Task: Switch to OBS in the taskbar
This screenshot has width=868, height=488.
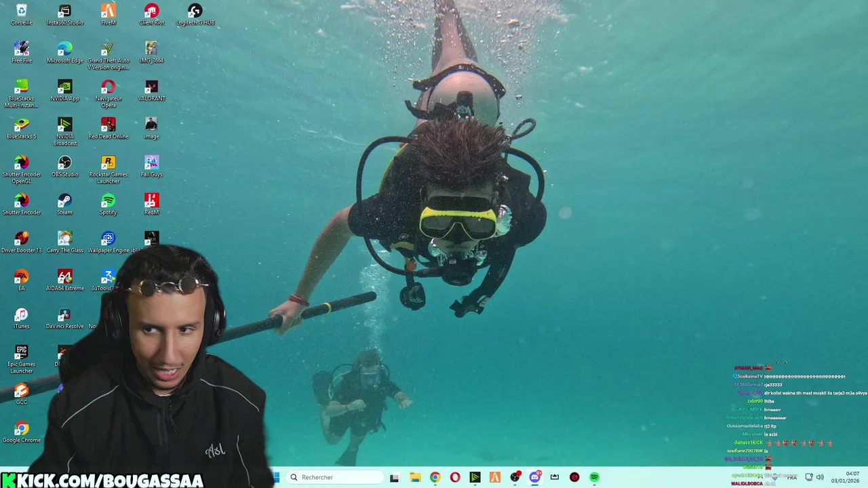Action: point(515,477)
